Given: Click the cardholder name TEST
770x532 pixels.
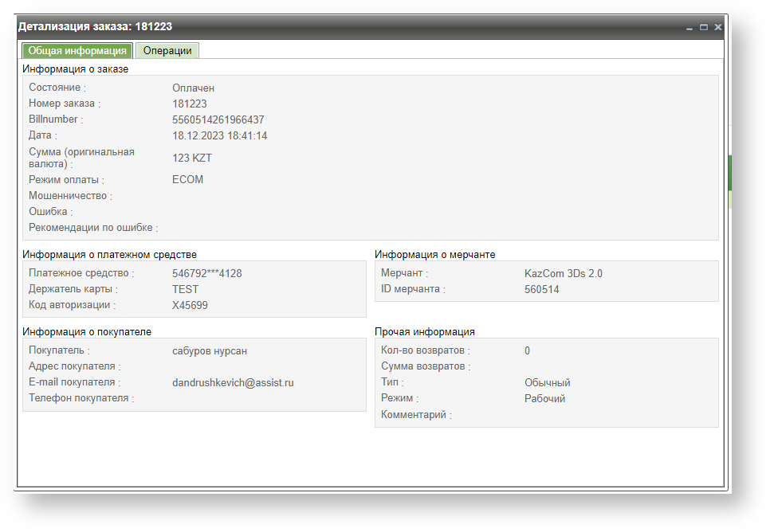Looking at the screenshot, I should click(185, 289).
